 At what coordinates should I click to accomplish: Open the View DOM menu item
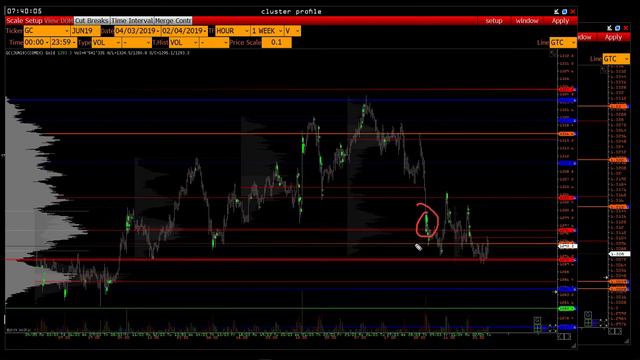58,20
